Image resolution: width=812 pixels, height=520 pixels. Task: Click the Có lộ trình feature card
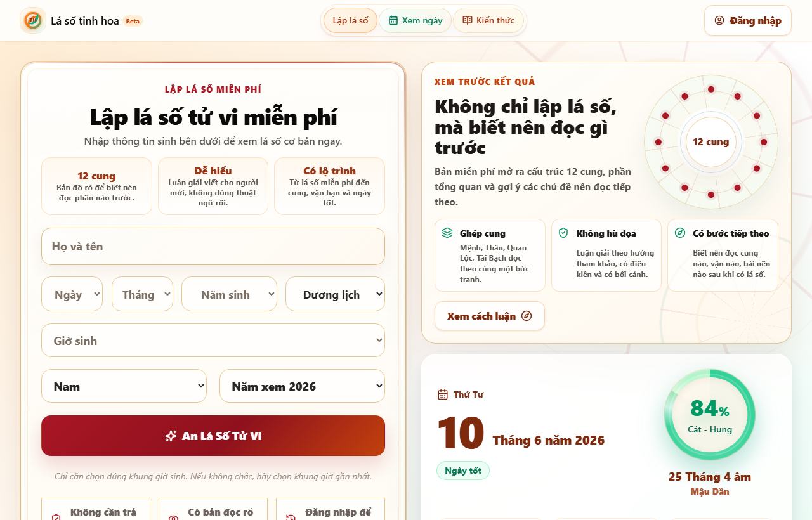329,186
